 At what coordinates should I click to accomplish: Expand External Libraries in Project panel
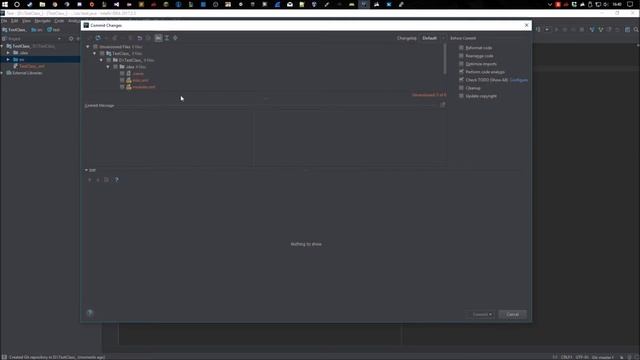coord(2,73)
